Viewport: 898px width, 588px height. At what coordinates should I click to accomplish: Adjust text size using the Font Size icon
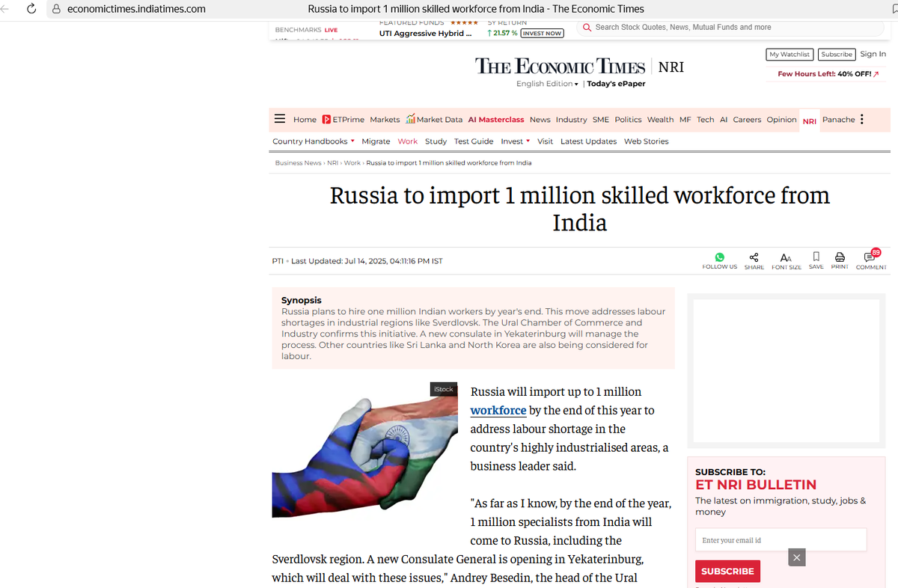point(786,257)
